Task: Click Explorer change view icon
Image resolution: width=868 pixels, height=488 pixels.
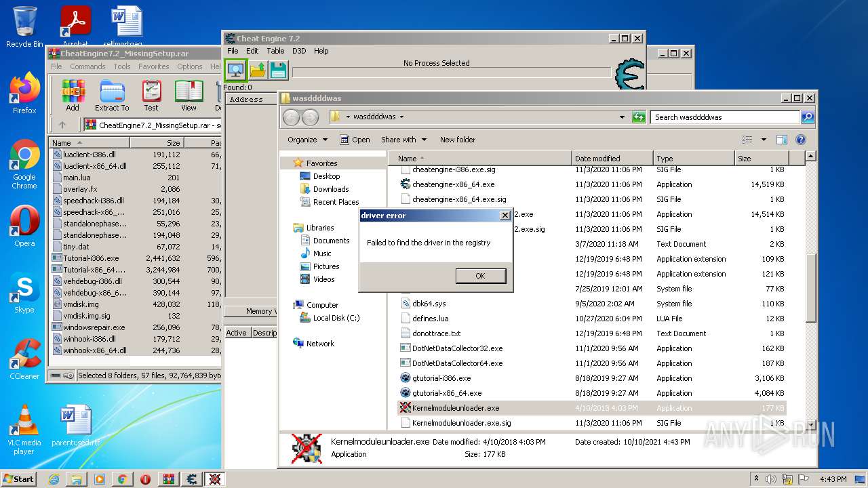Action: (x=747, y=140)
